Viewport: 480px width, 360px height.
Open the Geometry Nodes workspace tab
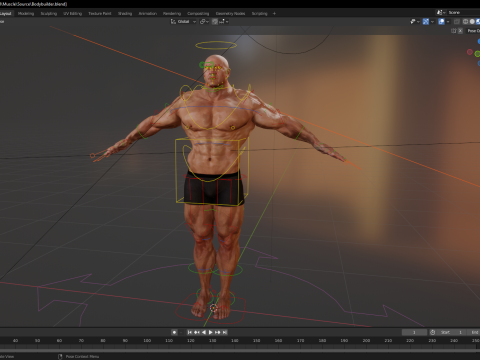230,14
